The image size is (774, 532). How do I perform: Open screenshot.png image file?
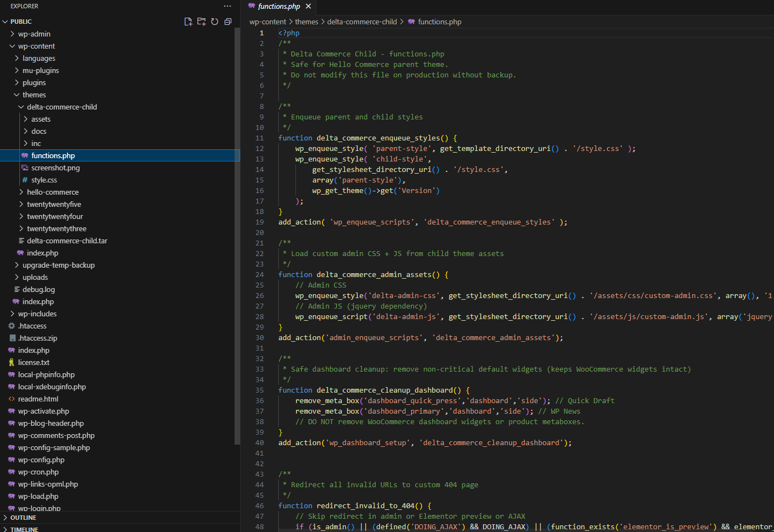pos(55,168)
